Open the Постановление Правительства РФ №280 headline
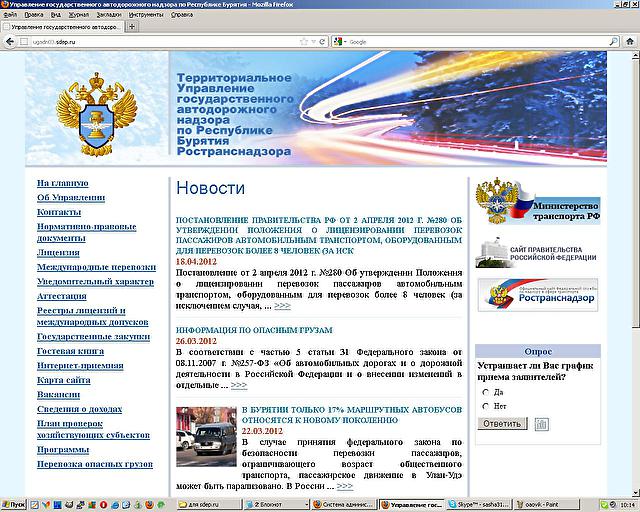The image size is (640, 512). pos(319,235)
